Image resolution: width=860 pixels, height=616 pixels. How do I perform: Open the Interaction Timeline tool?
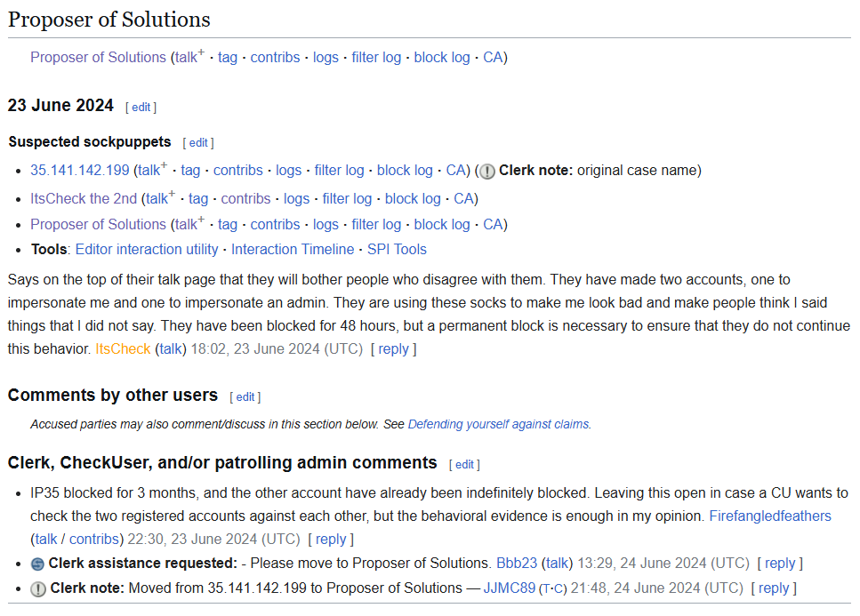293,249
